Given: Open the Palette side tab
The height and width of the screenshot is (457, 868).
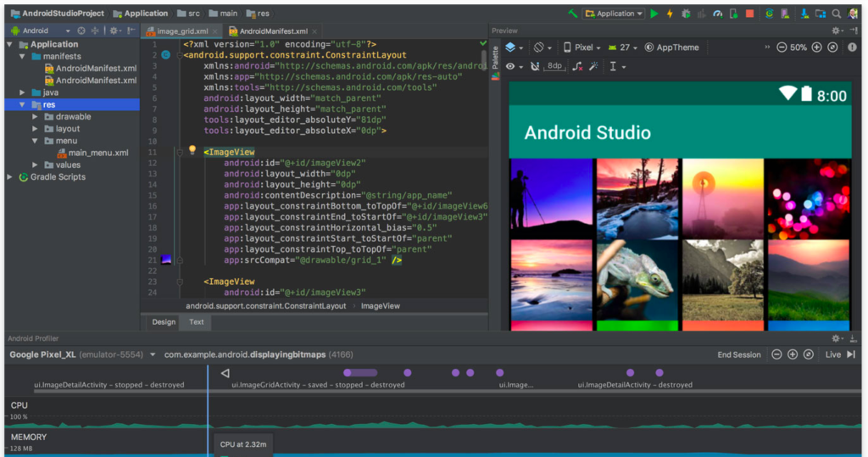Looking at the screenshot, I should click(x=495, y=63).
